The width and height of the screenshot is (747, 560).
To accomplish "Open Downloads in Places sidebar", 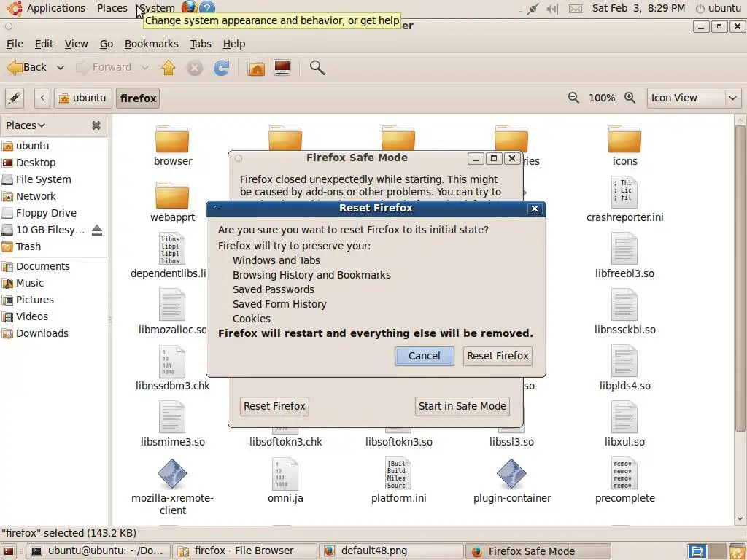I will (42, 333).
